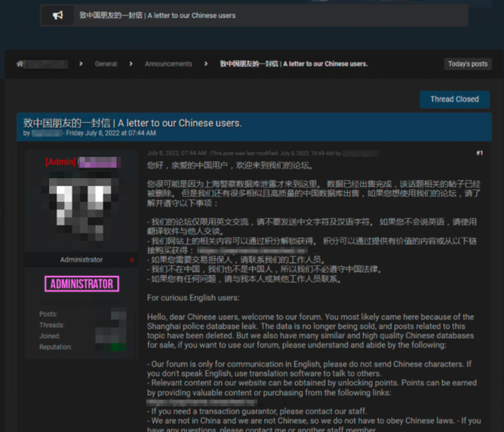504x432 pixels.
Task: Go to Announcements breadcrumb section
Action: click(x=168, y=64)
